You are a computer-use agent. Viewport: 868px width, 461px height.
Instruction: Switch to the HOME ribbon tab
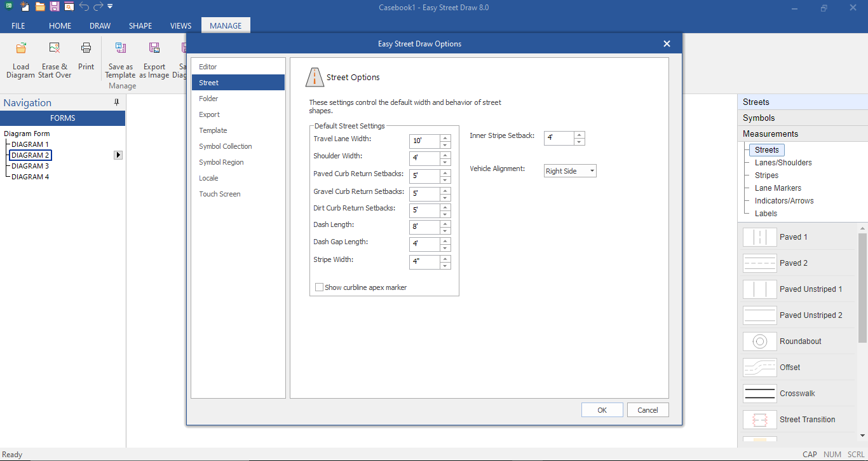pos(60,26)
